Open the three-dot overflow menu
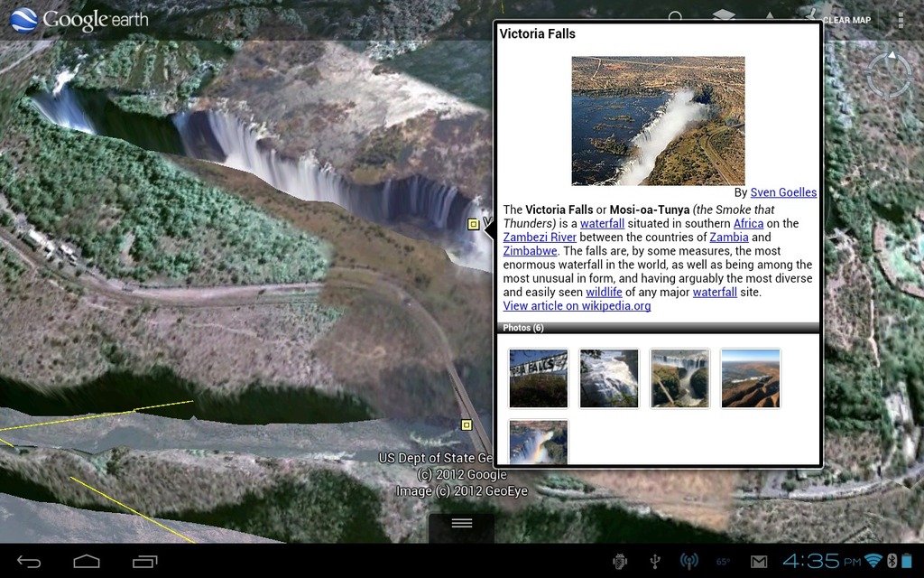Screen dimensions: 924x578 tap(901, 20)
